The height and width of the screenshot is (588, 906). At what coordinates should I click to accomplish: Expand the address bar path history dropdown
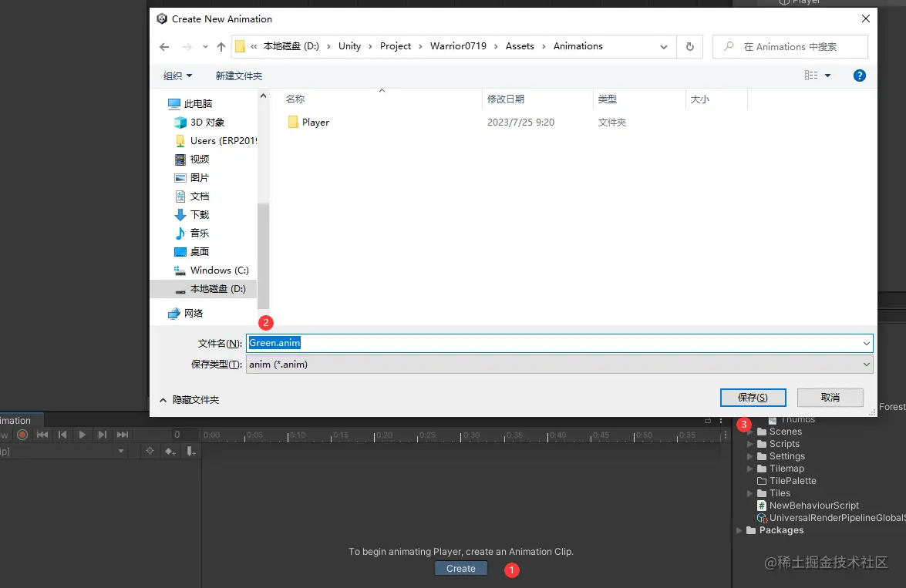click(664, 47)
